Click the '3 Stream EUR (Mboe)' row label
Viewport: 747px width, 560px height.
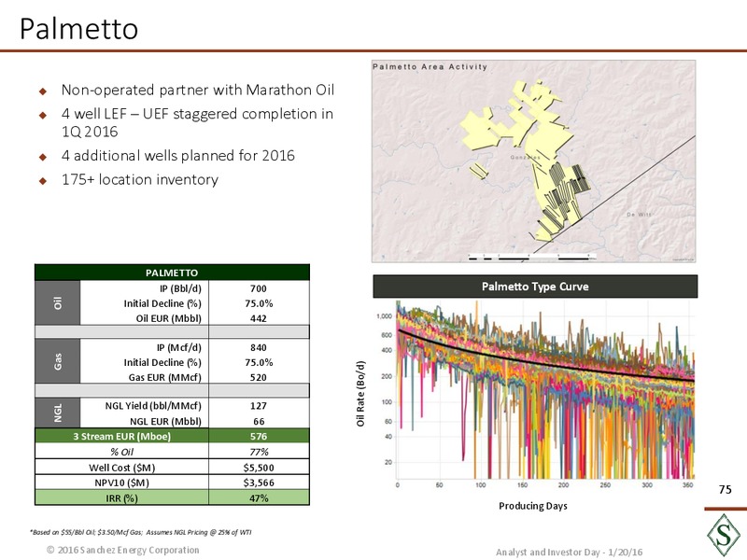coord(122,436)
